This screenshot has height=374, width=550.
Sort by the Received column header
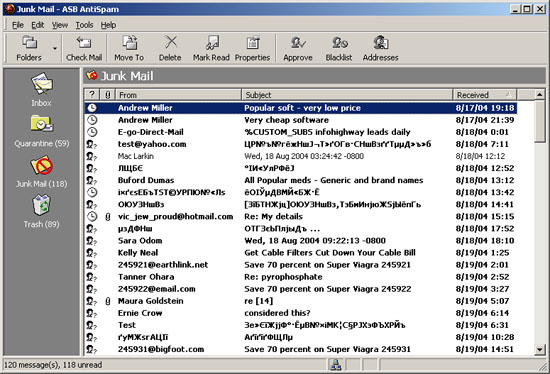[x=485, y=95]
